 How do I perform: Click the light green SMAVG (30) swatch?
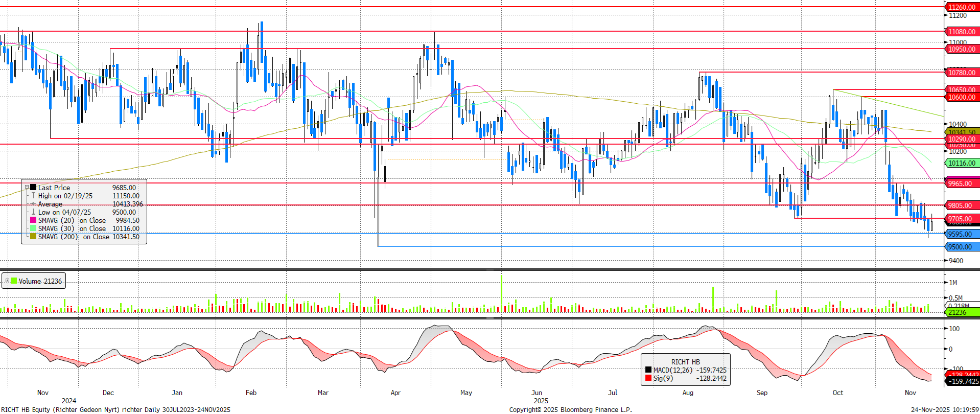pyautogui.click(x=33, y=228)
